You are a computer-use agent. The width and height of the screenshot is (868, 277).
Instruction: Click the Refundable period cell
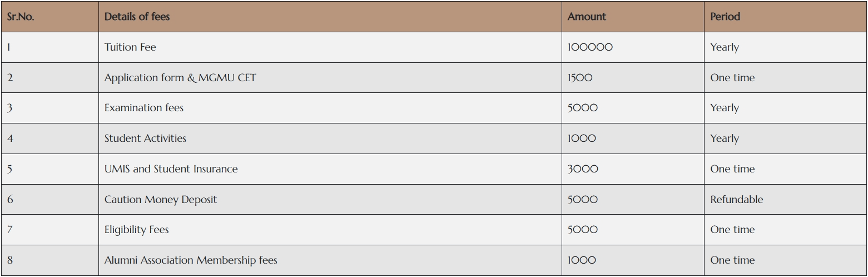(x=785, y=199)
